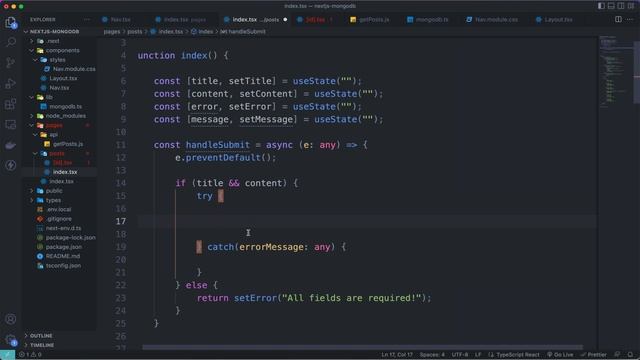Expand the .next folder
This screenshot has width=640, height=360.
[53, 41]
